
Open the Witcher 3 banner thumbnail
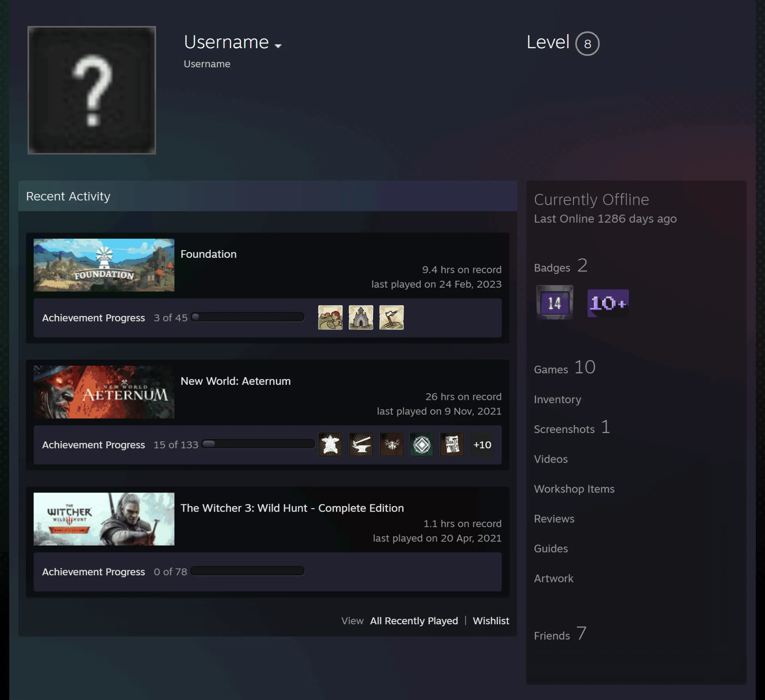click(x=104, y=519)
